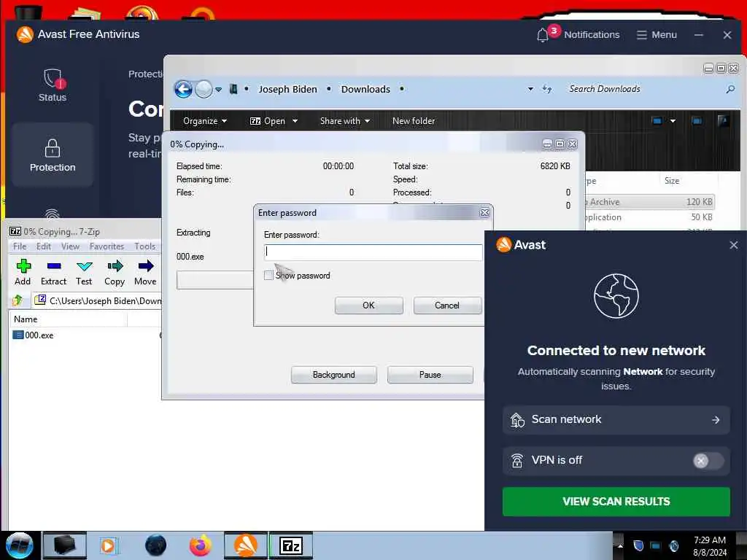Image resolution: width=747 pixels, height=560 pixels.
Task: Open 7-Zip Edit menu
Action: 43,246
